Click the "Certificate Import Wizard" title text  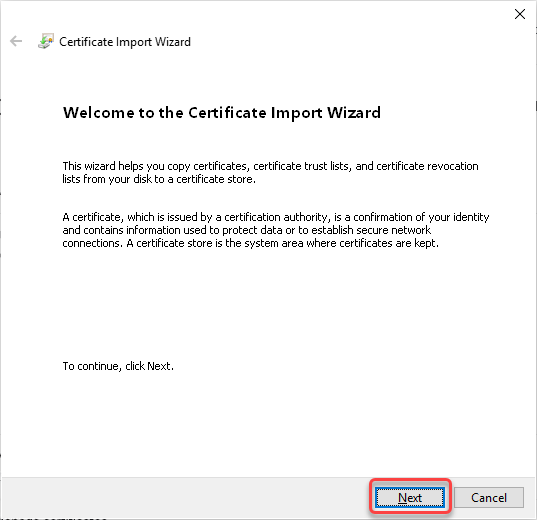click(125, 42)
